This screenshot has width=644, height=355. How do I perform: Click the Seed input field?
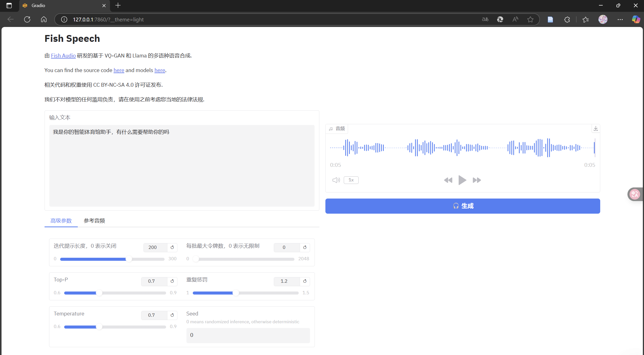(x=248, y=335)
